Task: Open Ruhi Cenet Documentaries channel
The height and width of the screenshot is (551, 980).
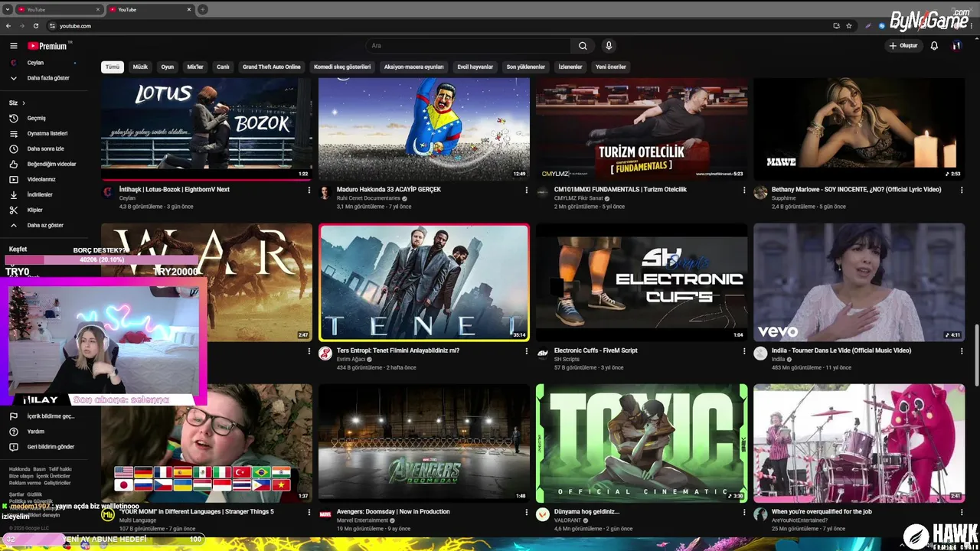Action: [x=368, y=198]
